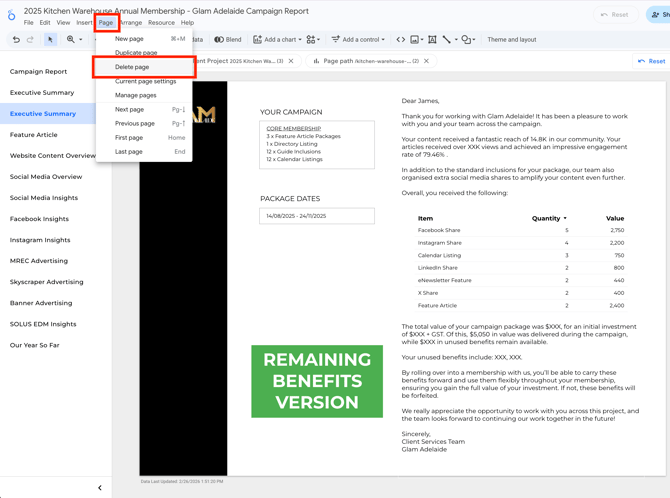
Task: Open the Arrange menu
Action: tap(131, 22)
